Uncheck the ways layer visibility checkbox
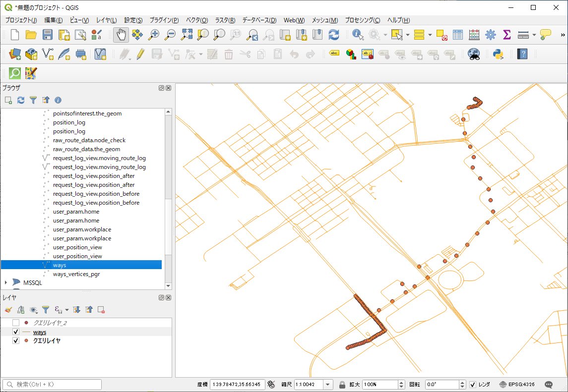568x392 pixels. click(16, 332)
